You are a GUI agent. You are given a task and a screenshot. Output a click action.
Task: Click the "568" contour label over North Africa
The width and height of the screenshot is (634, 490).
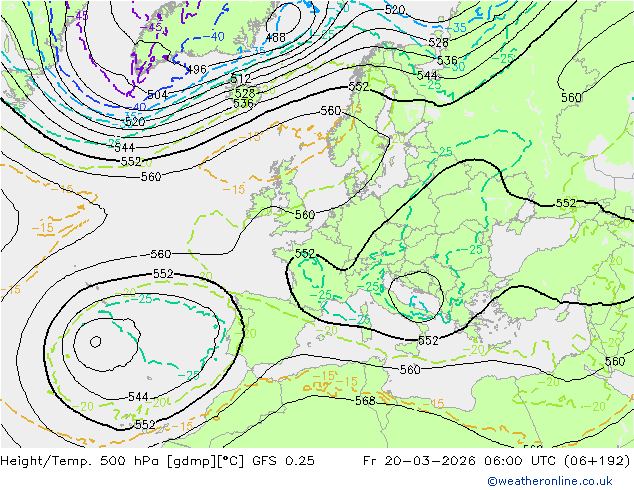(x=365, y=401)
